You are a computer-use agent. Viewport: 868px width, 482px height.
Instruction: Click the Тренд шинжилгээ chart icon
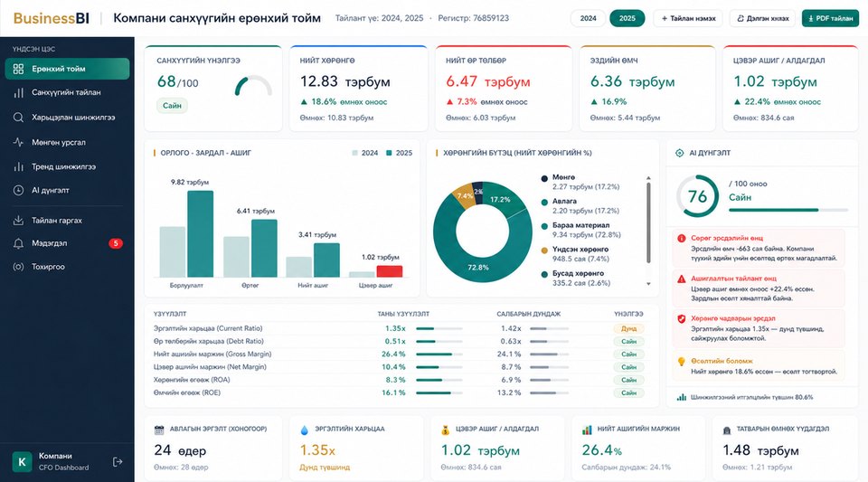point(18,166)
